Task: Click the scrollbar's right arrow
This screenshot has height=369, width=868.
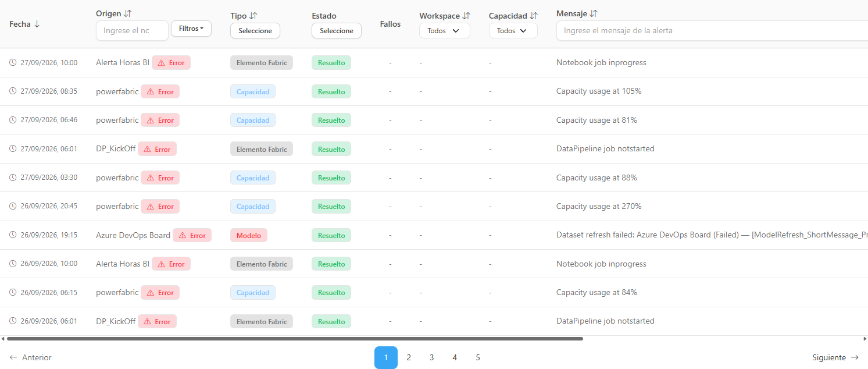Action: click(x=865, y=338)
